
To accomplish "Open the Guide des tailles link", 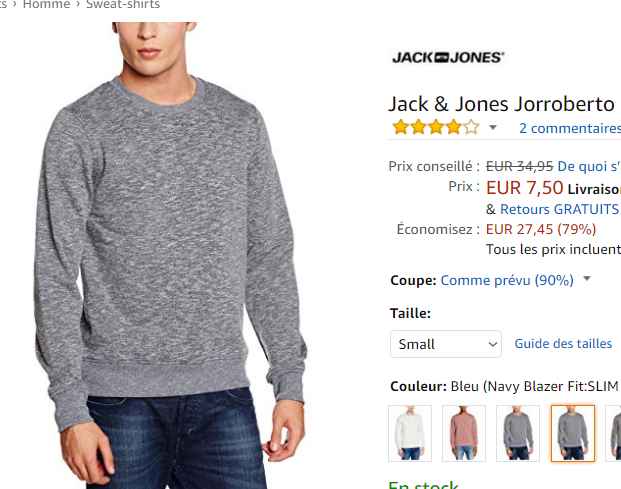I will coord(563,343).
